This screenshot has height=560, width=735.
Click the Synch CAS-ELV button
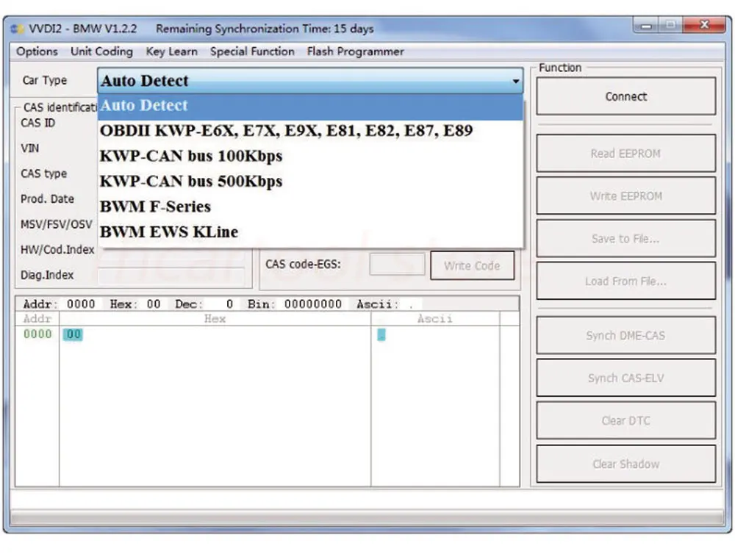tap(625, 378)
